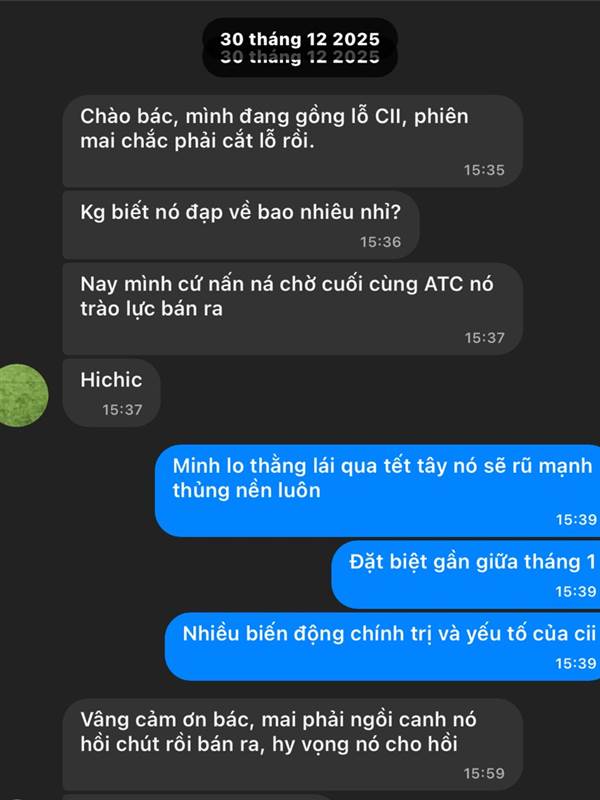This screenshot has width=600, height=800.
Task: Tap 15:39 timestamp on giữa tháng 1 bubble
Action: (576, 591)
